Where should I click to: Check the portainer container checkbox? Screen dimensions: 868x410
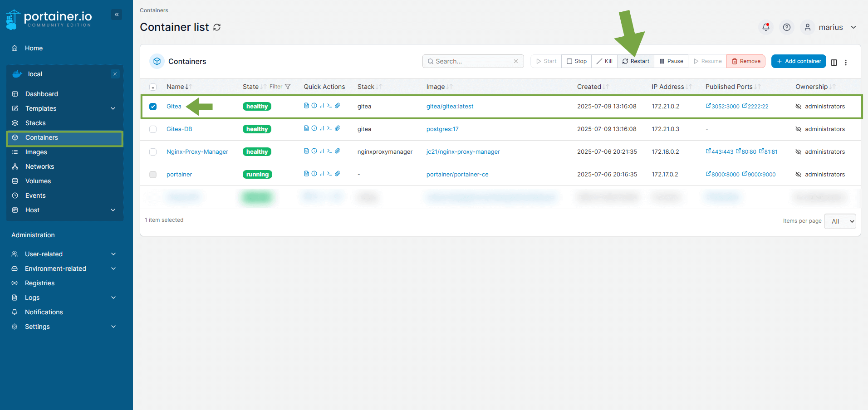coord(153,175)
